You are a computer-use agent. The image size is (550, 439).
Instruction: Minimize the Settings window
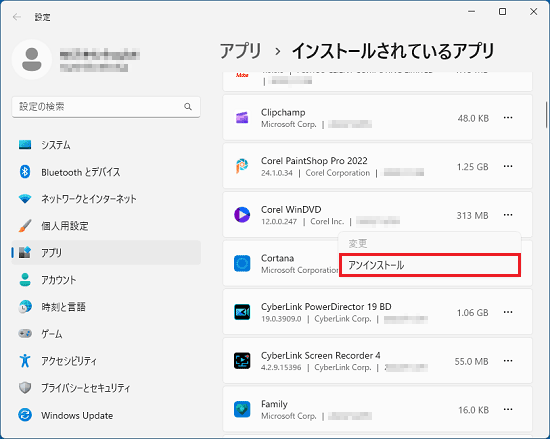(471, 12)
